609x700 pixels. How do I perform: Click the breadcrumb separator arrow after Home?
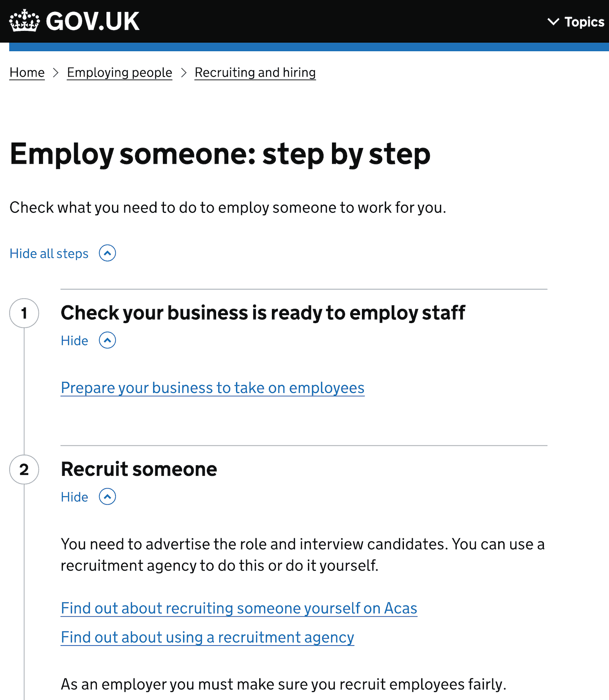56,73
